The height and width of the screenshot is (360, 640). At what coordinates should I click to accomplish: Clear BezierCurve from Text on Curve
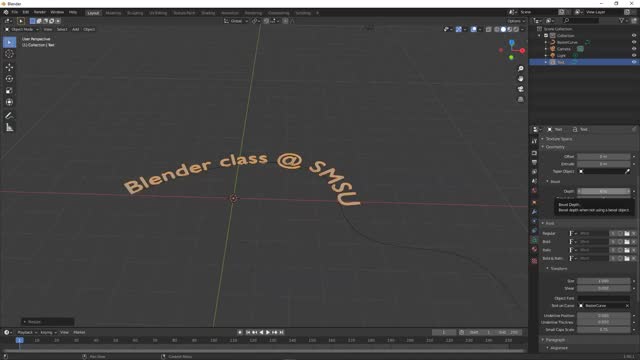[627, 306]
